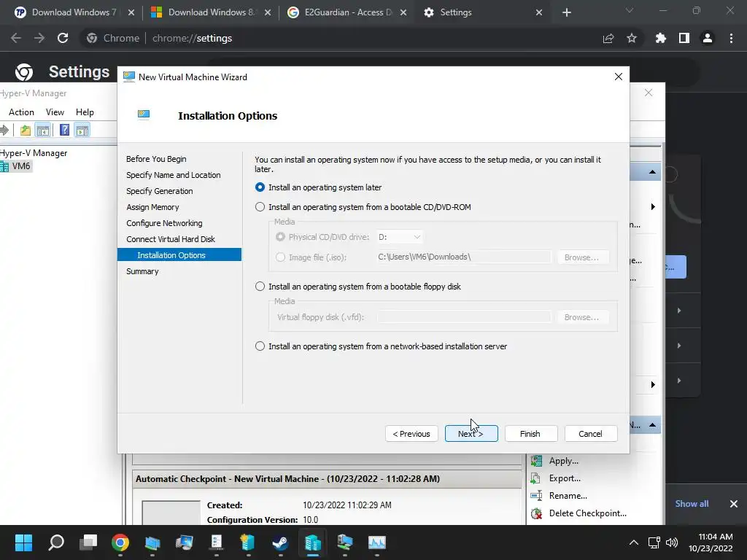Open a new Chrome tab
Image resolution: width=747 pixels, height=560 pixels.
pos(566,12)
